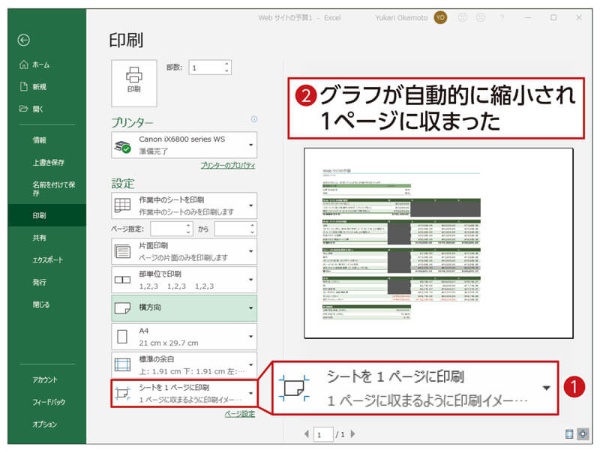Select the 印刷 sidebar tab
The width and height of the screenshot is (600, 453).
[x=47, y=215]
